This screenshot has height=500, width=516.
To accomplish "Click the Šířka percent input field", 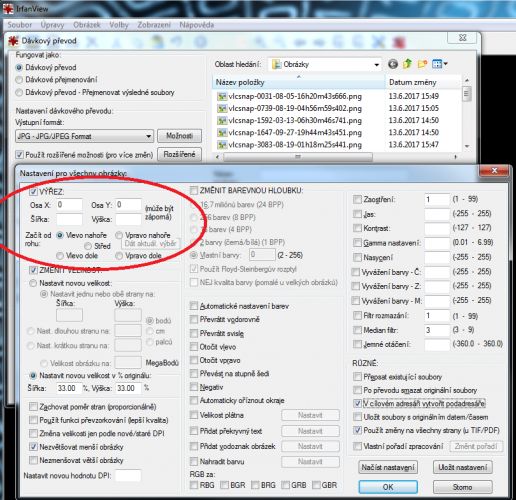I will pyautogui.click(x=69, y=388).
